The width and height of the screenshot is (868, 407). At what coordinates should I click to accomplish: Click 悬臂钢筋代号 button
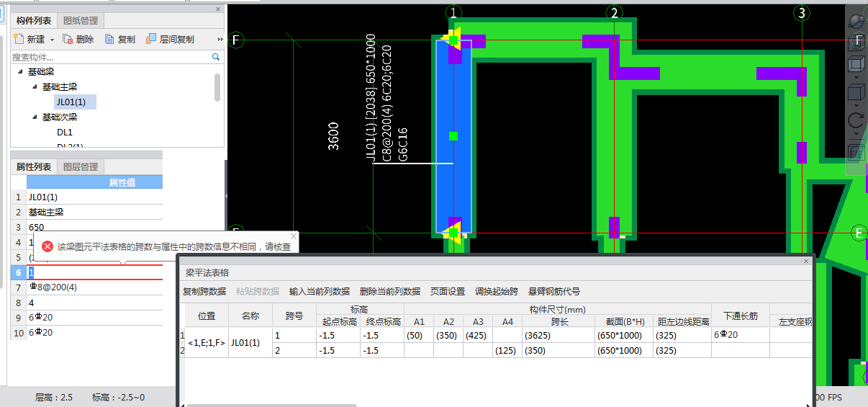click(x=554, y=292)
